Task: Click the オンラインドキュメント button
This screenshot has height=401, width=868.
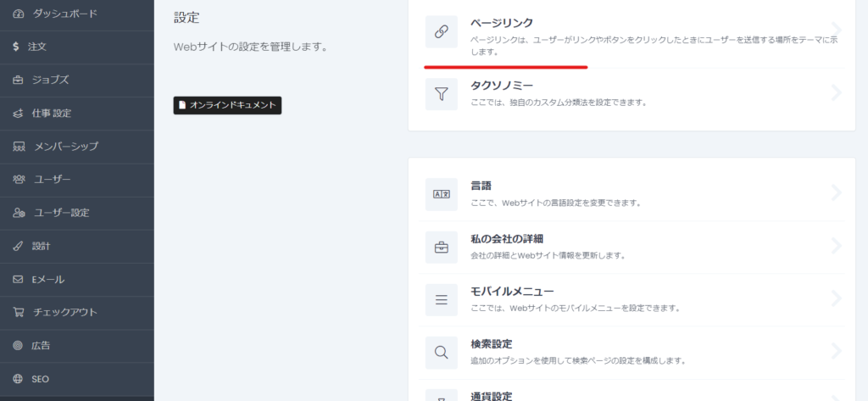Action: point(226,105)
